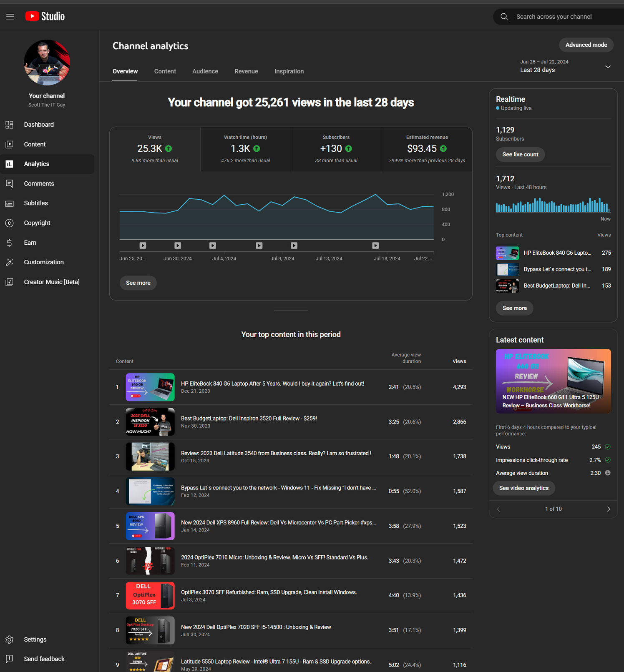The image size is (624, 672).
Task: Click Send feedback in the sidebar
Action: (47, 659)
